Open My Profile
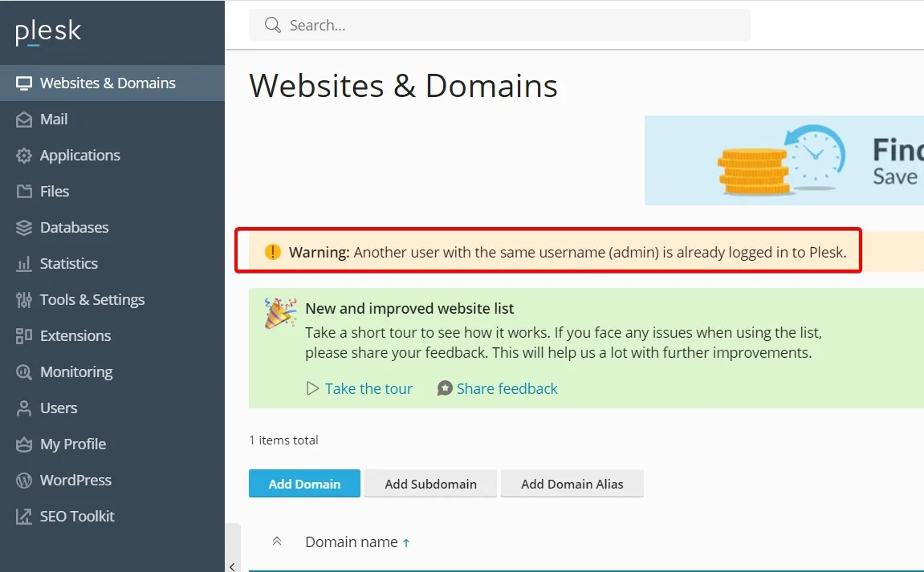The width and height of the screenshot is (924, 572). [x=112, y=444]
